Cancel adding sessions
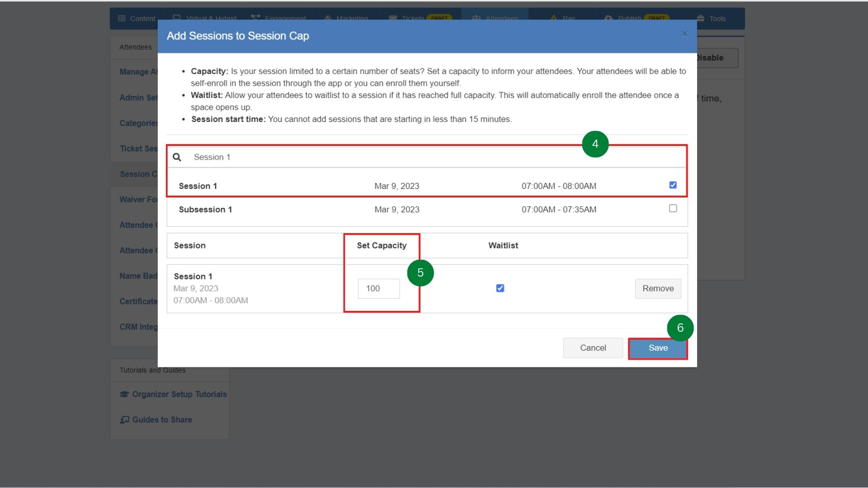This screenshot has height=488, width=868. click(x=593, y=348)
